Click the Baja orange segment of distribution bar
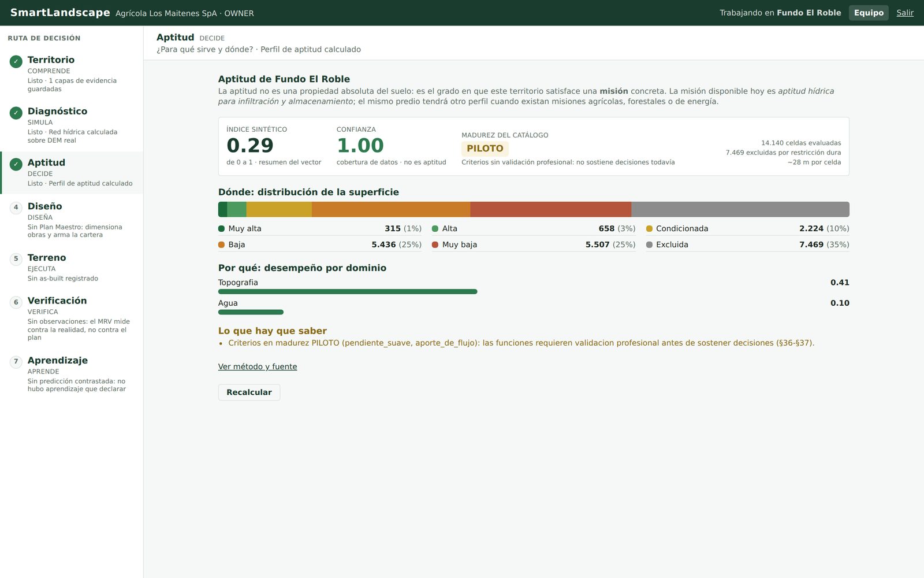The height and width of the screenshot is (578, 924). click(391, 209)
